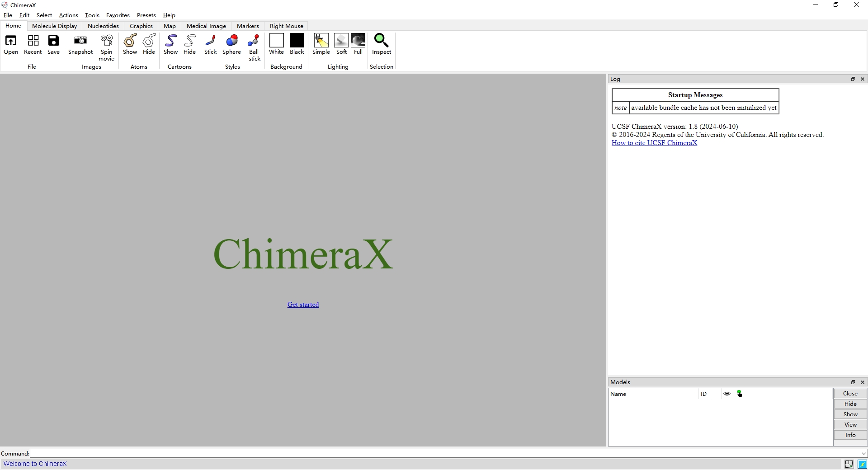
Task: Click the Close button in Models panel
Action: [850, 394]
